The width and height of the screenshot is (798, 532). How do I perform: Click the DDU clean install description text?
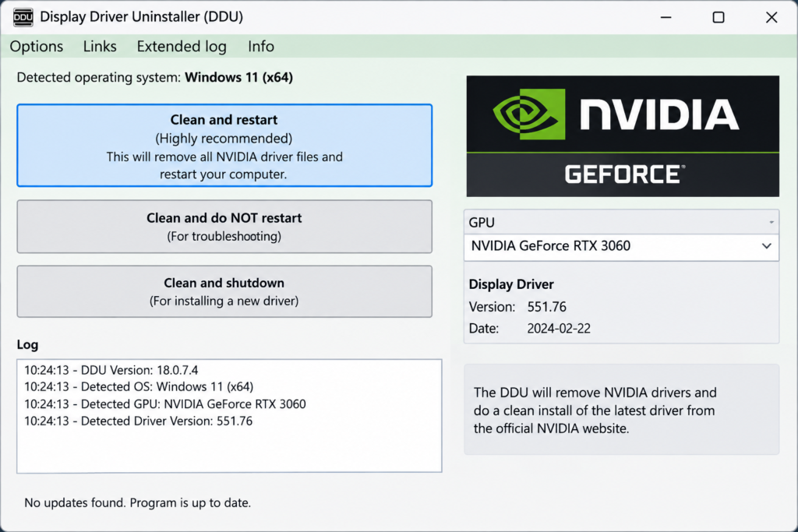[595, 410]
